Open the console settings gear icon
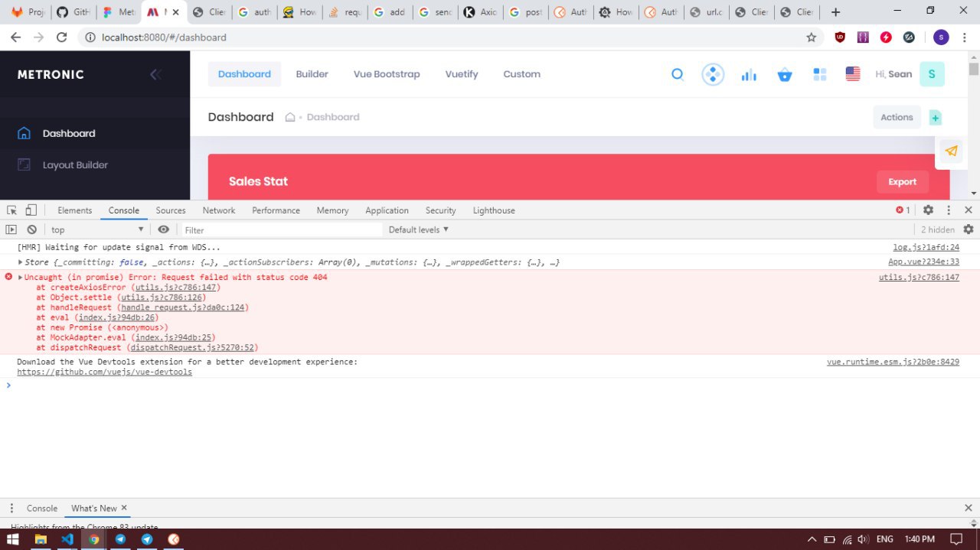 [969, 229]
